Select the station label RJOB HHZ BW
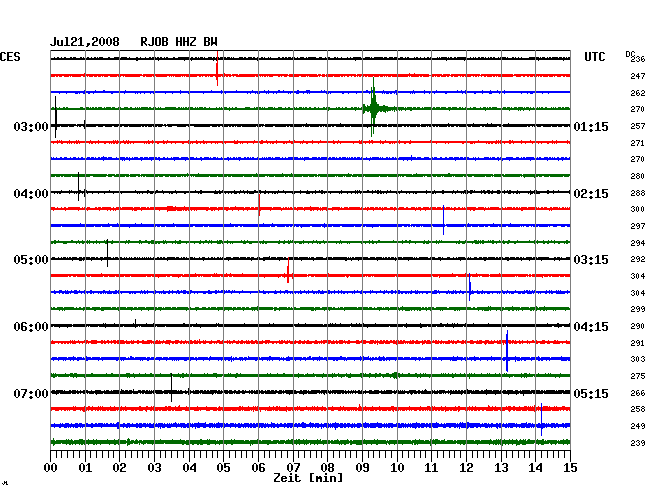This screenshot has height=494, width=650. pos(179,42)
